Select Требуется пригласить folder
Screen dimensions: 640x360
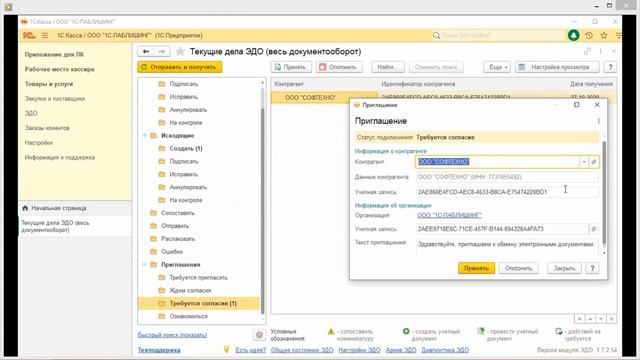click(198, 278)
